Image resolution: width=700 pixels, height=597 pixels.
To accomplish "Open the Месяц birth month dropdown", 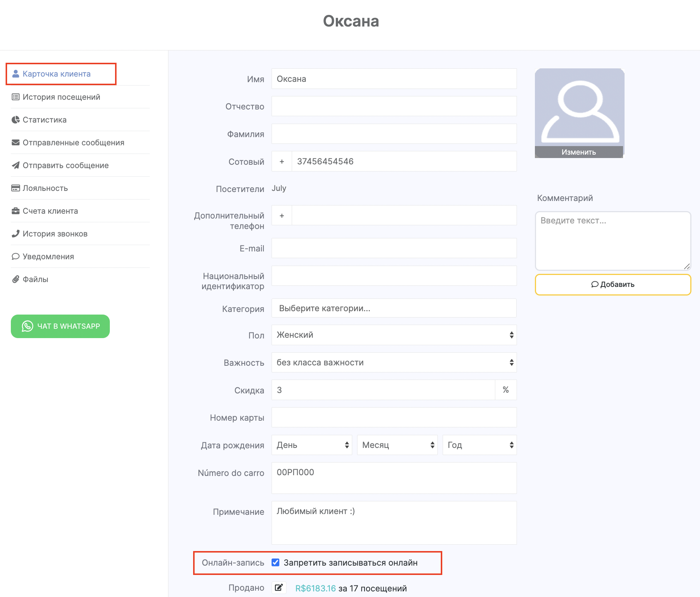I will pyautogui.click(x=397, y=445).
